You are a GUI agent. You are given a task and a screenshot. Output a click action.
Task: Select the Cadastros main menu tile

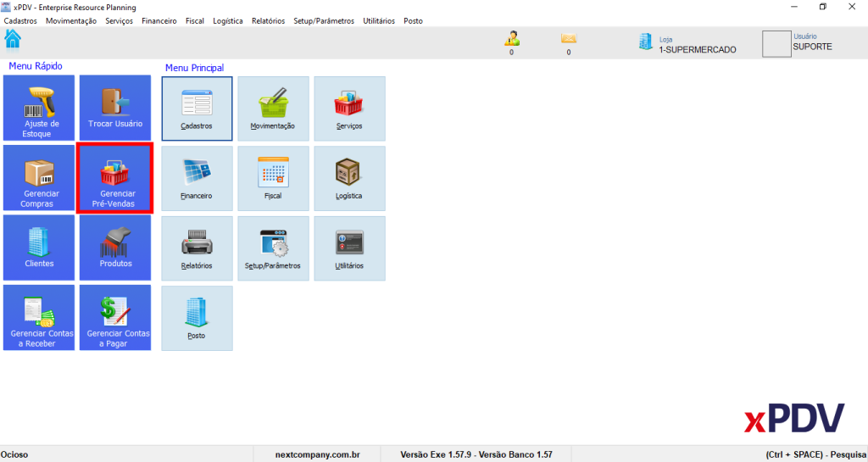(x=197, y=109)
